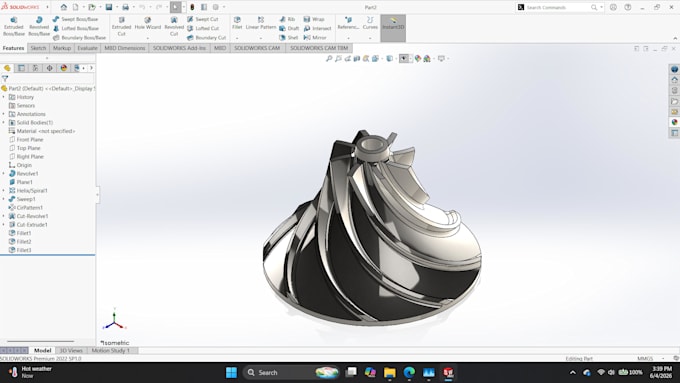Expand the Sweep1 feature node

click(4, 199)
